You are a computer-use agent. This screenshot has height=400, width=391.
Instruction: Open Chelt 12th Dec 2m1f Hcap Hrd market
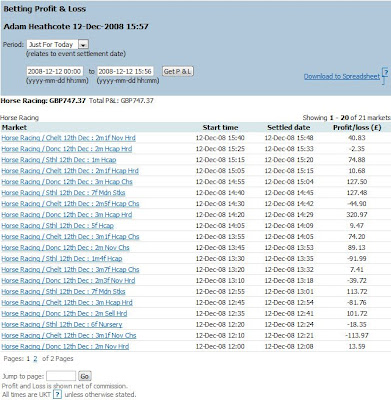click(x=70, y=171)
